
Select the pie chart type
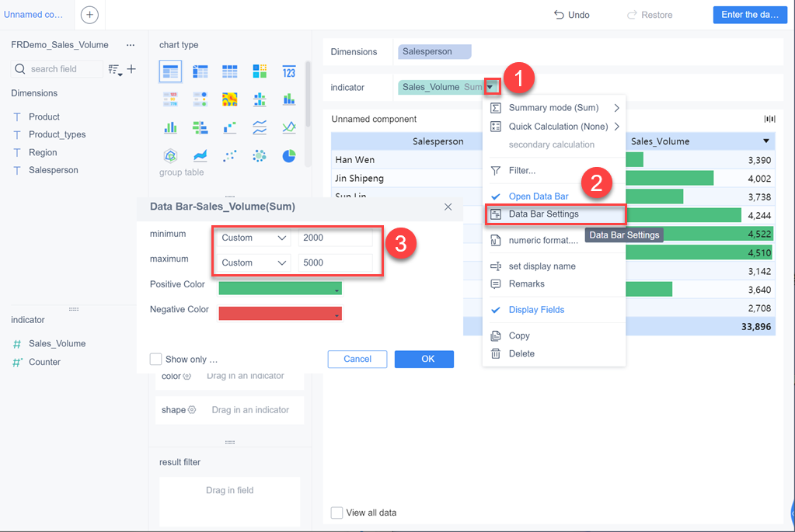289,155
